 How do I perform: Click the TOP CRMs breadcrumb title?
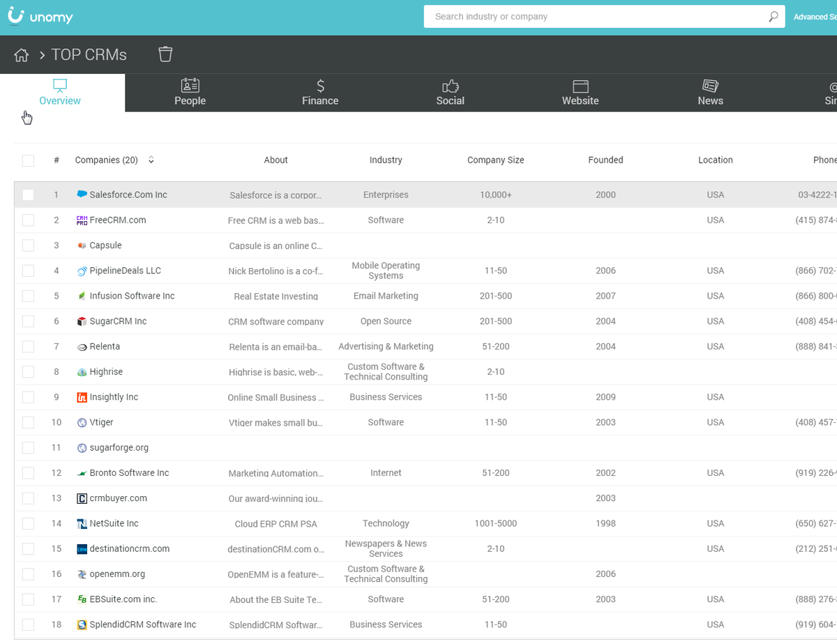(x=89, y=54)
